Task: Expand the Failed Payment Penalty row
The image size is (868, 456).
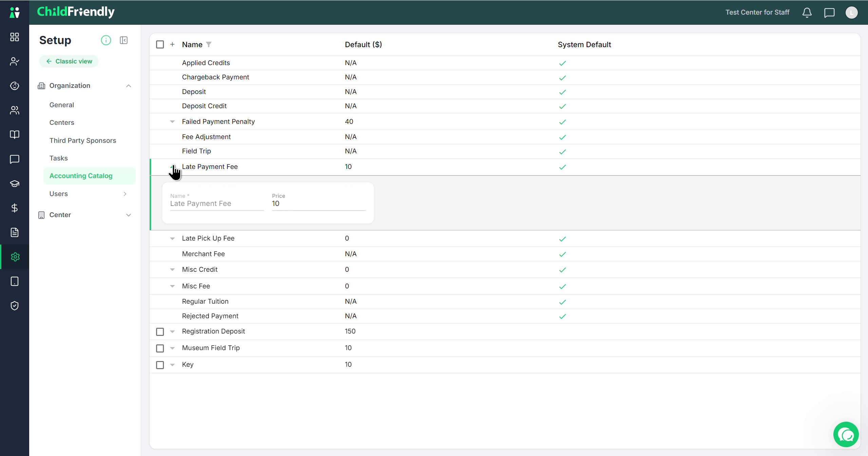Action: [172, 121]
